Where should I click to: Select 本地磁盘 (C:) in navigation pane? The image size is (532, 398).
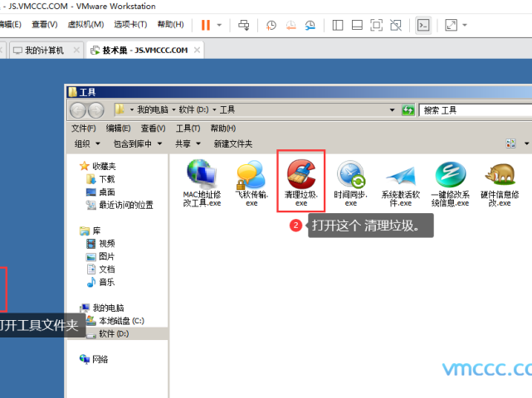click(x=115, y=321)
